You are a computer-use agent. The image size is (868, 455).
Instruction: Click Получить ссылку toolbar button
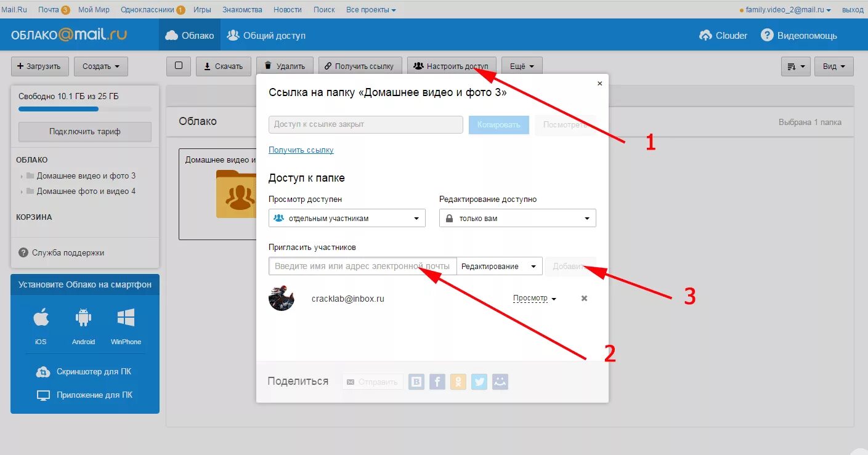360,66
